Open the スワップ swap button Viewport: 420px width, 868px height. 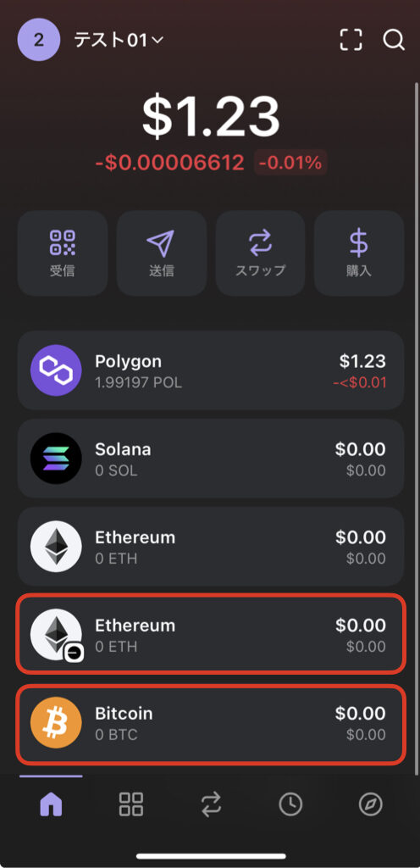tap(260, 253)
